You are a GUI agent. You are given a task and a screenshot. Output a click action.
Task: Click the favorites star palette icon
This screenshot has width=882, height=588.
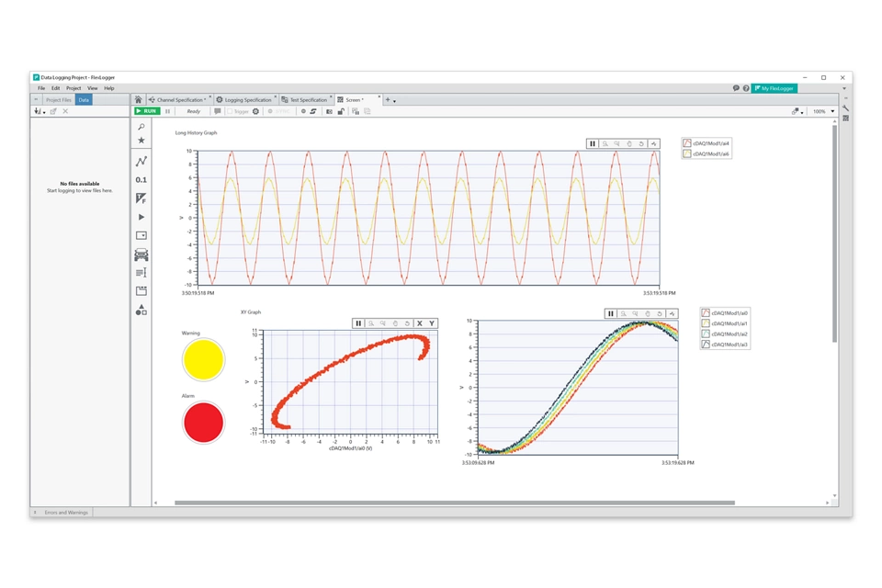click(141, 141)
